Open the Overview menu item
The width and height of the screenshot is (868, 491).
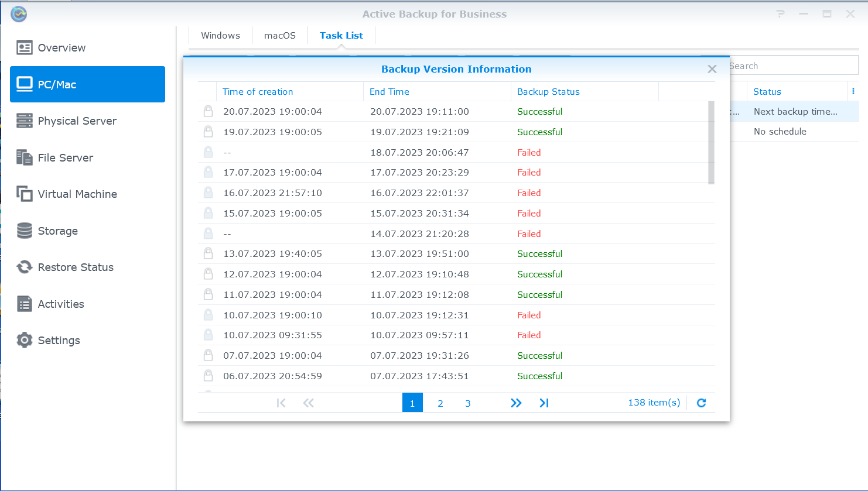pos(87,48)
